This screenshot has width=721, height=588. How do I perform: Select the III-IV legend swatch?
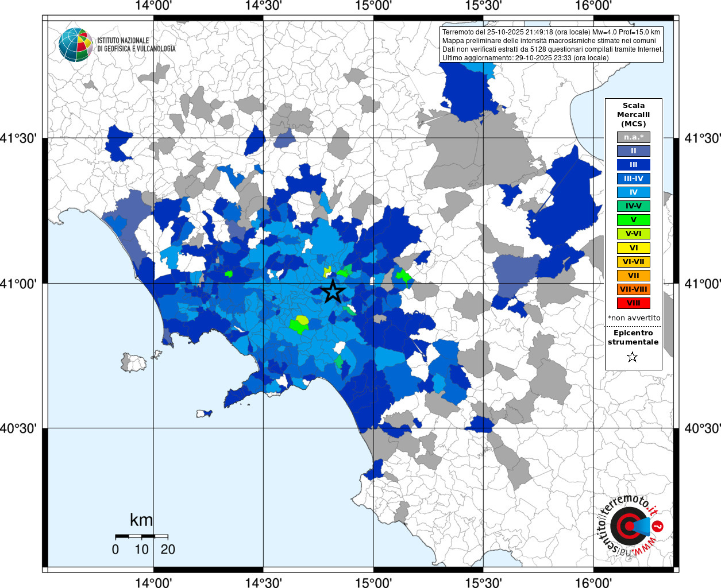634,179
